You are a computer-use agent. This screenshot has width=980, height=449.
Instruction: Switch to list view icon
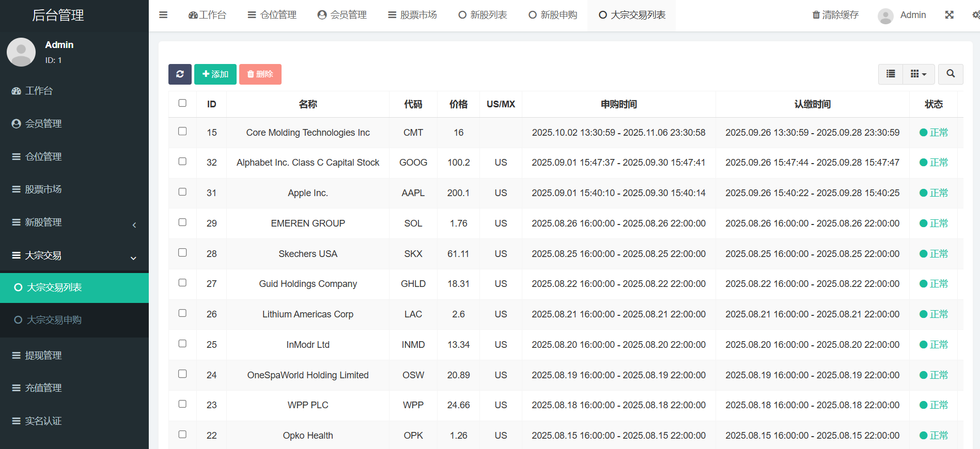pyautogui.click(x=891, y=74)
